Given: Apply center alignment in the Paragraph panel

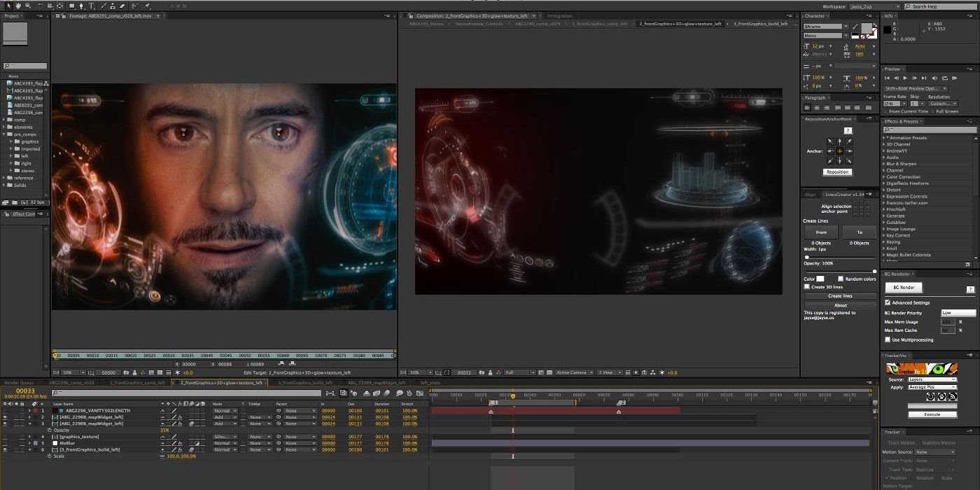Looking at the screenshot, I should [816, 107].
